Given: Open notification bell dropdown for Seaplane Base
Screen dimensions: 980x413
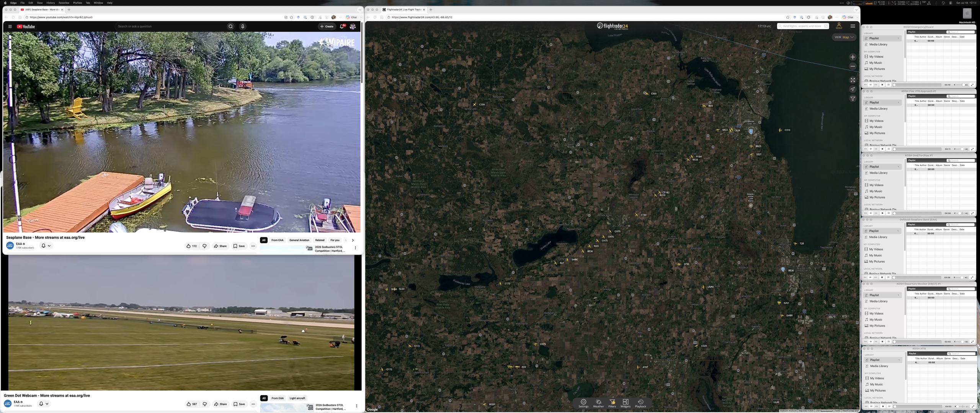Looking at the screenshot, I should click(x=46, y=246).
